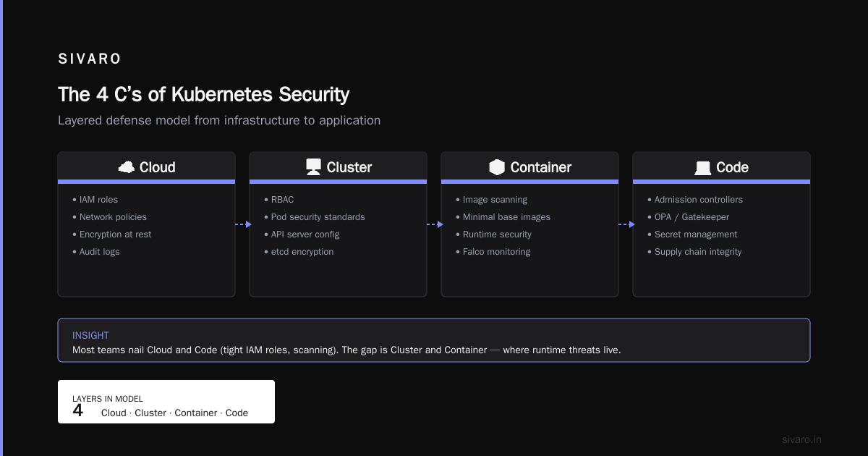Image resolution: width=868 pixels, height=456 pixels.
Task: Select the Container card title
Action: (x=541, y=167)
